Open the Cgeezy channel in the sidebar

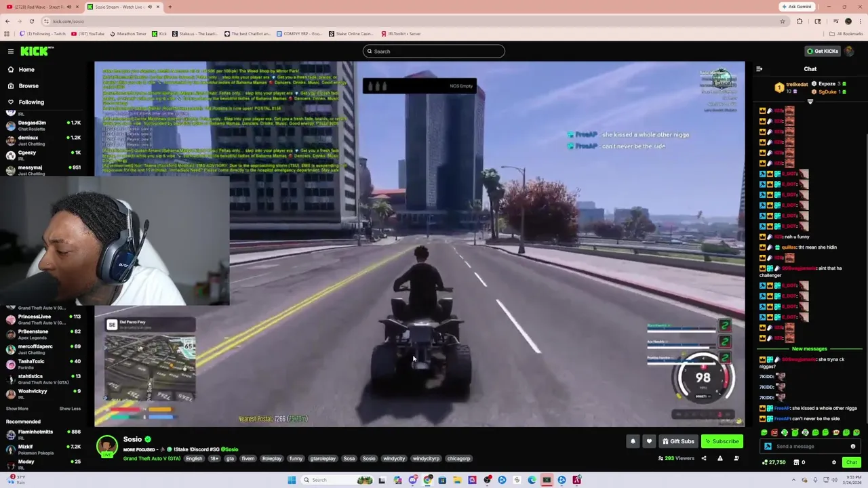pyautogui.click(x=42, y=155)
